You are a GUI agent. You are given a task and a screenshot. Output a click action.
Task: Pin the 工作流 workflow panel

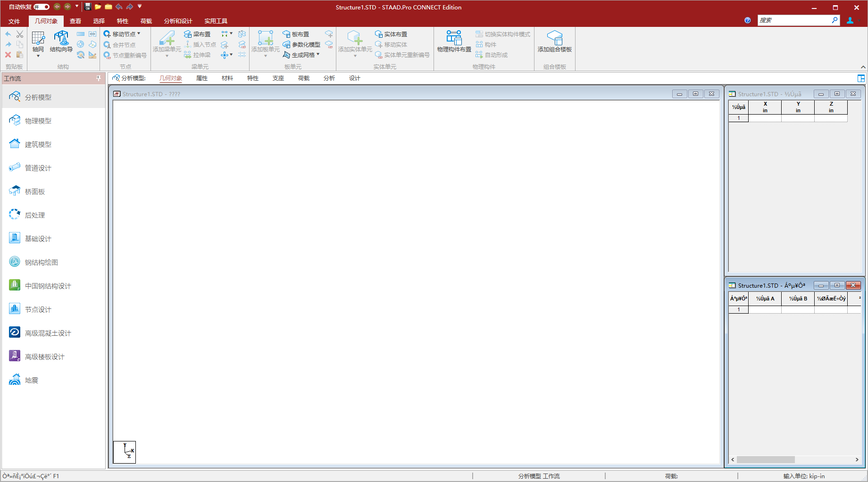tap(99, 78)
